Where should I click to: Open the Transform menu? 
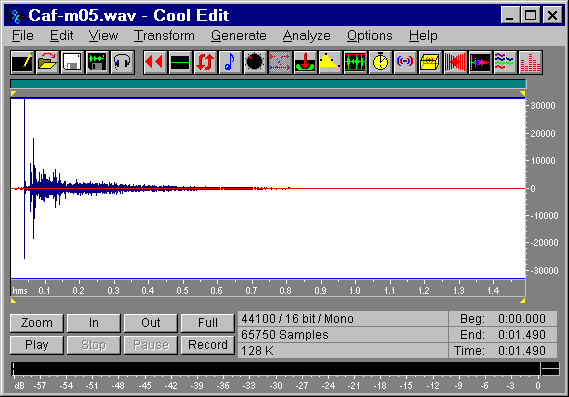pos(164,36)
